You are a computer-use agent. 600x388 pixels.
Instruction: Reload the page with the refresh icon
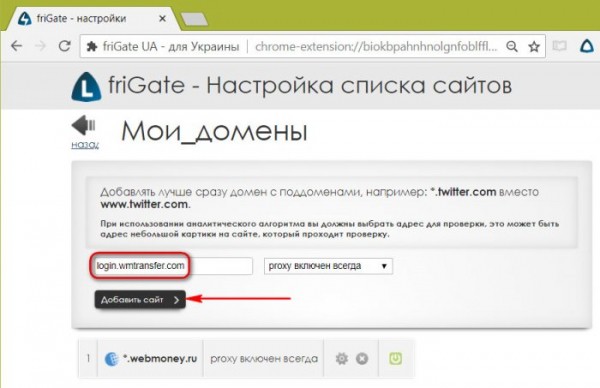pyautogui.click(x=65, y=46)
